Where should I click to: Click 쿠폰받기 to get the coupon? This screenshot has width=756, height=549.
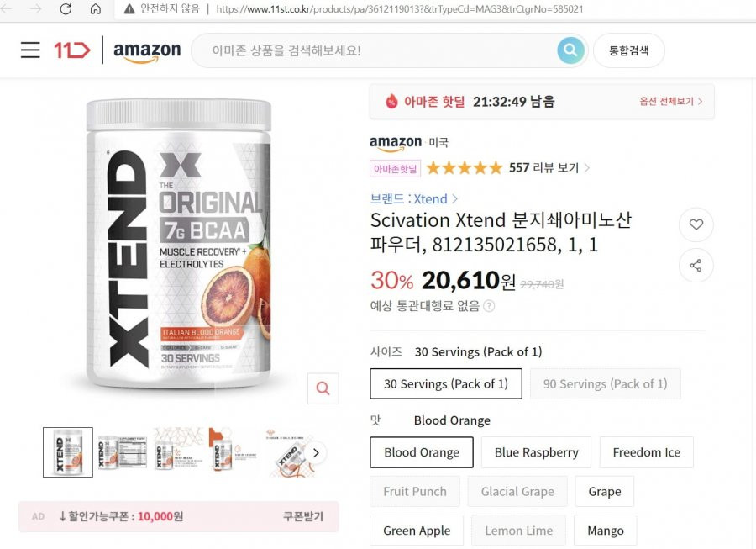click(x=302, y=516)
